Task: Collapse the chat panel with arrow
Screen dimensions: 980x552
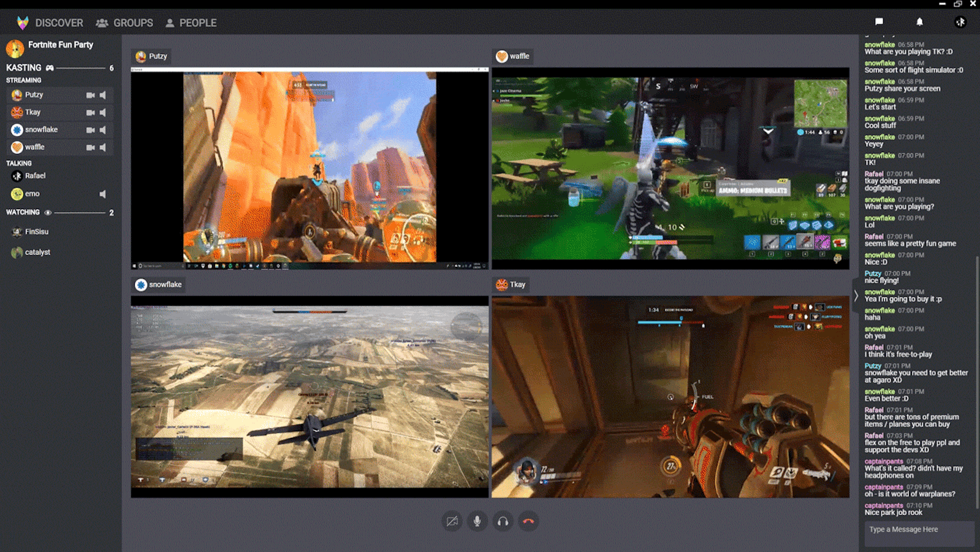Action: pos(856,296)
